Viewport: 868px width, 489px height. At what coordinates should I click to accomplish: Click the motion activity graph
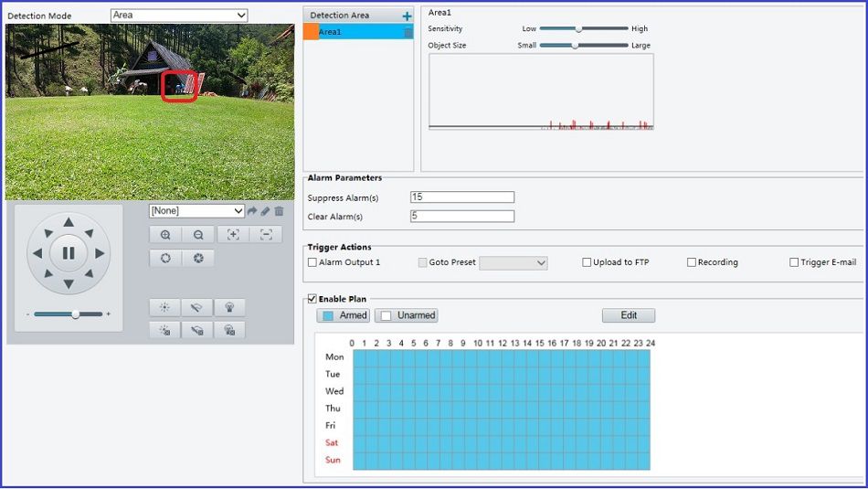[x=542, y=92]
